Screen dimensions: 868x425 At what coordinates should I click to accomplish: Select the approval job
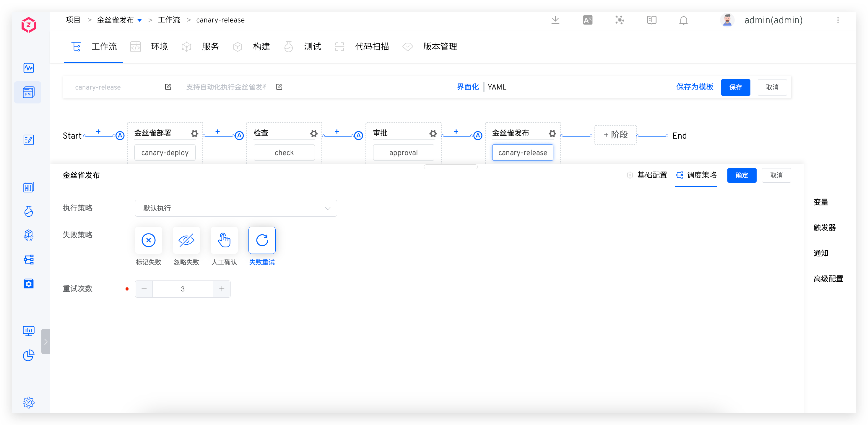[403, 153]
